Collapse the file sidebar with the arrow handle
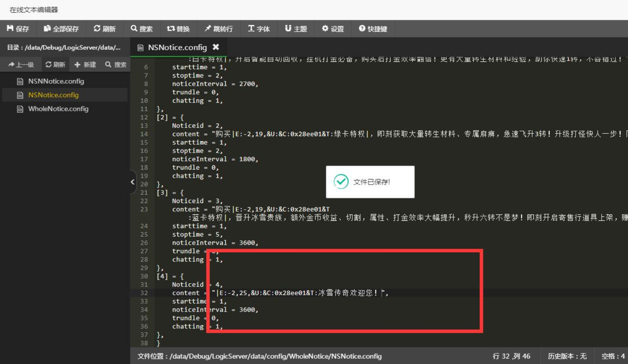Image resolution: width=628 pixels, height=364 pixels. [133, 182]
